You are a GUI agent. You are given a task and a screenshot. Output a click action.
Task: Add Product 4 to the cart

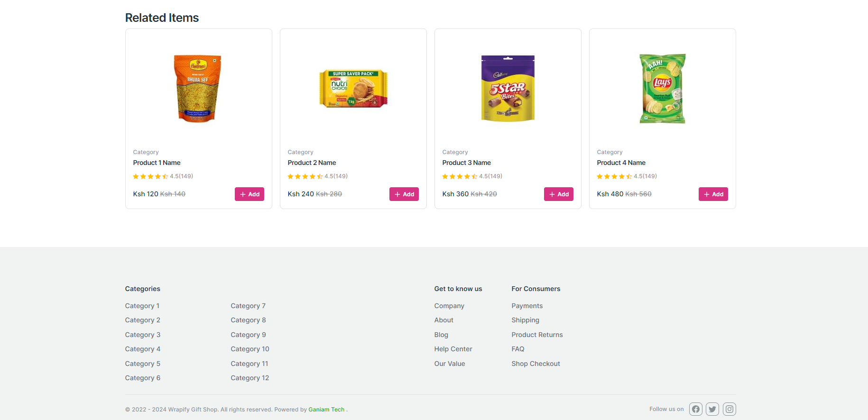point(713,194)
